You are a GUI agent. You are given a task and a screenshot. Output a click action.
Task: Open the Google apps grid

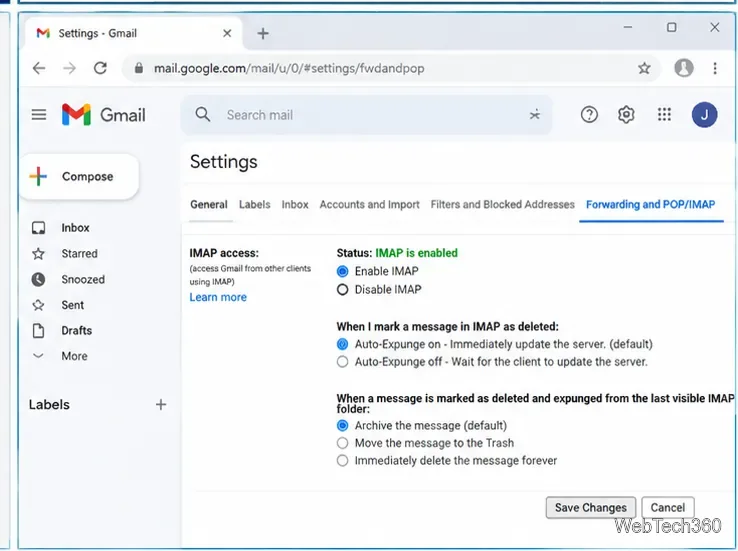click(664, 114)
